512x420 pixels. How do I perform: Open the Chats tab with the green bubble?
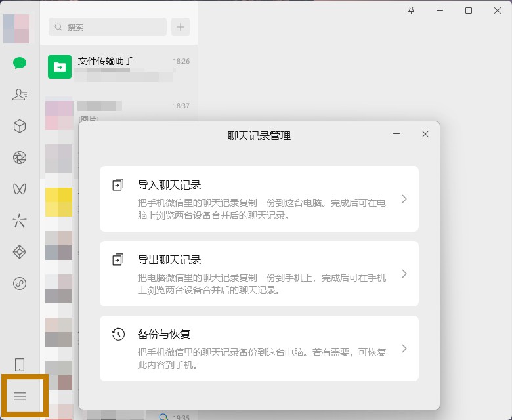click(20, 62)
